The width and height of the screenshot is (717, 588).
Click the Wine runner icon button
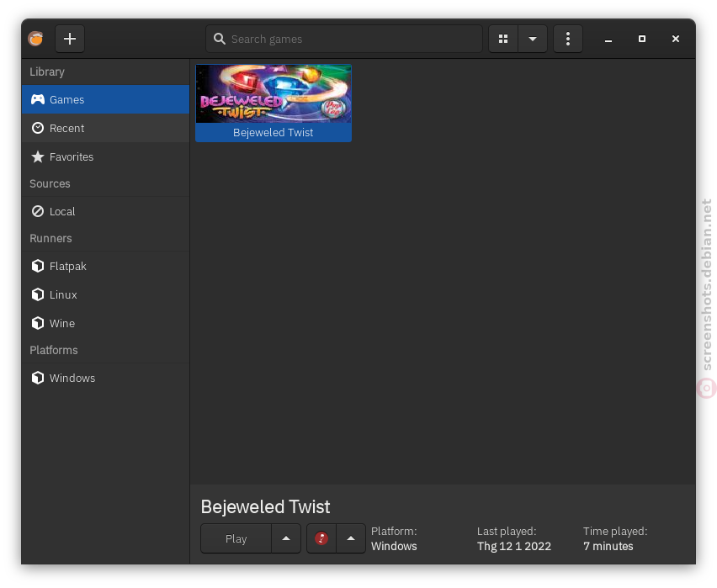[x=321, y=538]
